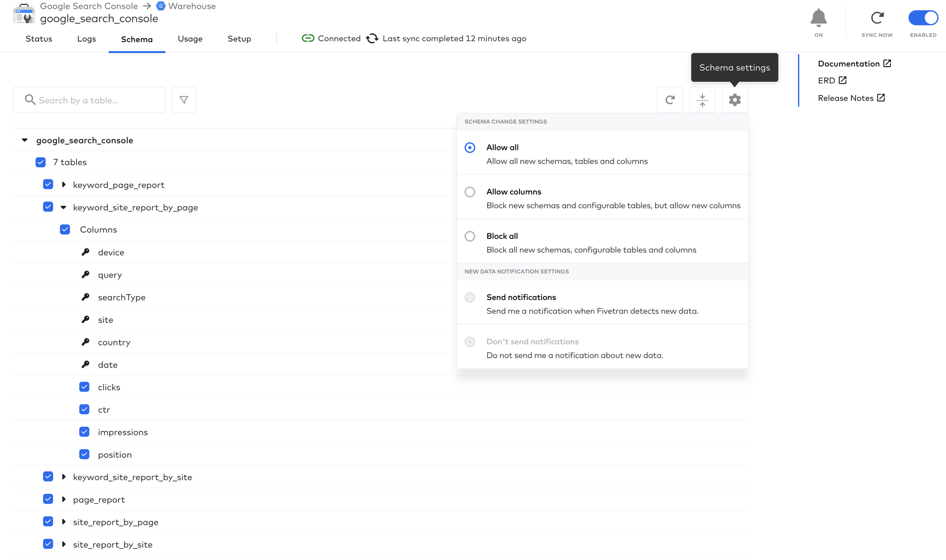
Task: Uncheck the keyword_page_report table checkbox
Action: coord(48,184)
